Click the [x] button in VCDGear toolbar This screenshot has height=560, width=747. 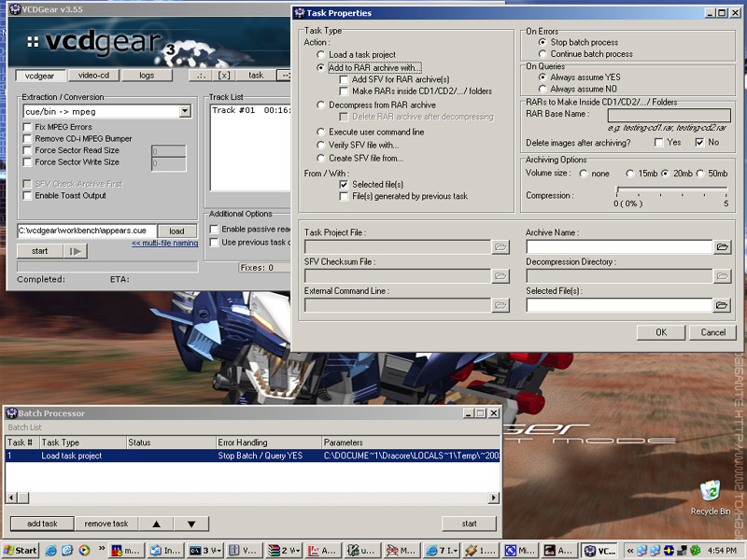point(224,76)
